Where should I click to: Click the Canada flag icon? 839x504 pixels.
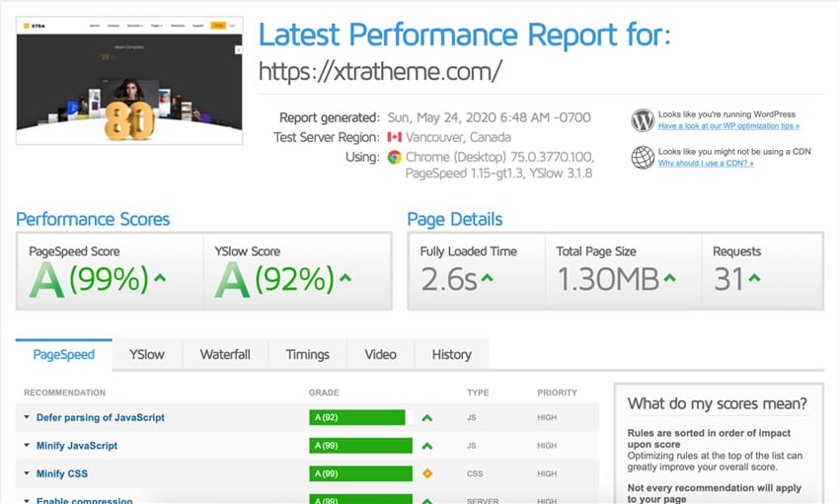point(395,137)
